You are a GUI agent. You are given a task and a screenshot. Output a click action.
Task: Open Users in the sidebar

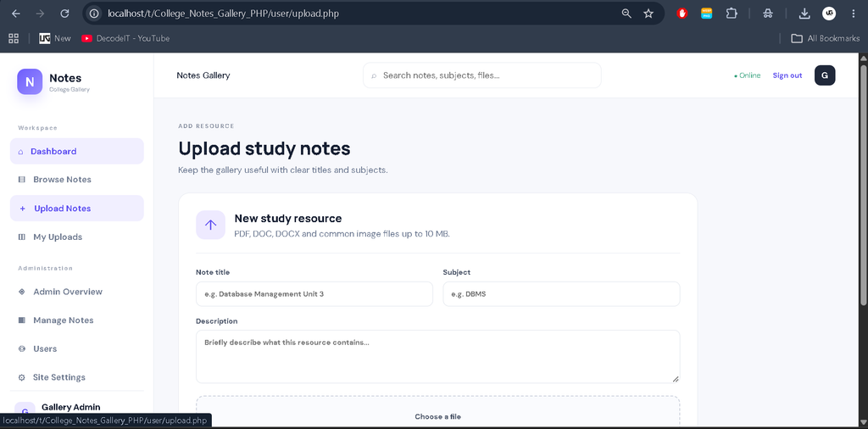click(77, 348)
